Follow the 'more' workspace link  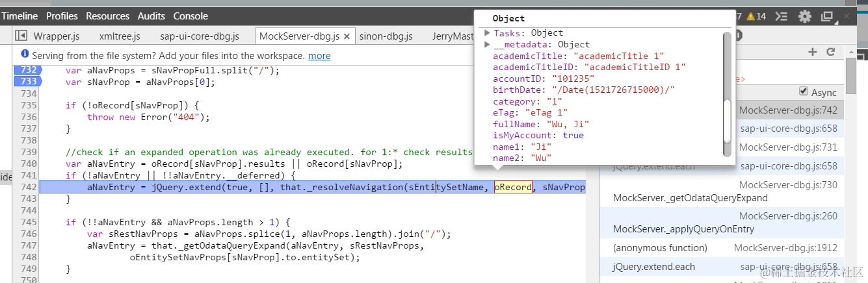pos(319,56)
